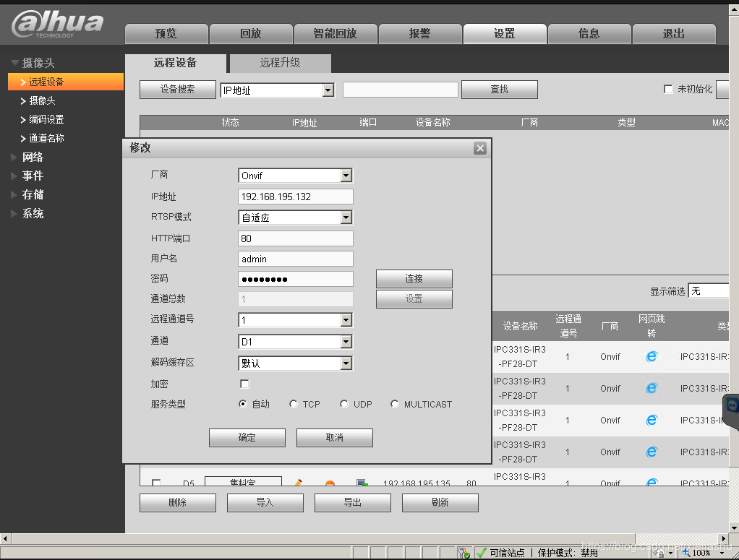The height and width of the screenshot is (560, 739).
Task: Open the 信息 top tab
Action: tap(589, 34)
